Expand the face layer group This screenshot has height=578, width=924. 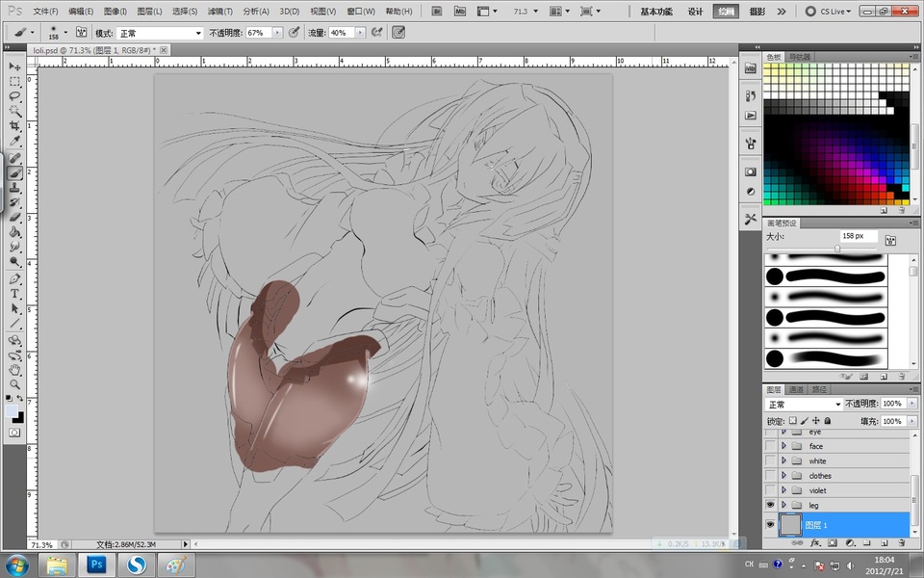[783, 447]
